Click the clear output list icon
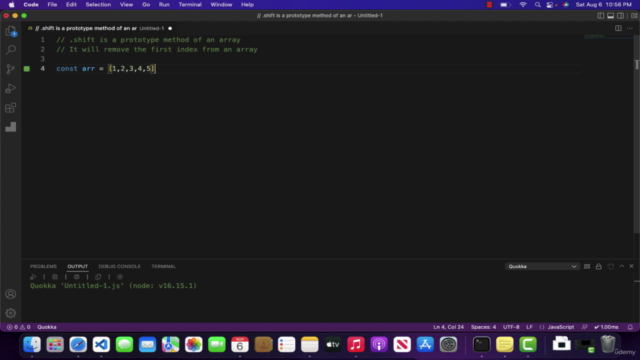Image resolution: width=640 pixels, height=360 pixels. click(587, 267)
